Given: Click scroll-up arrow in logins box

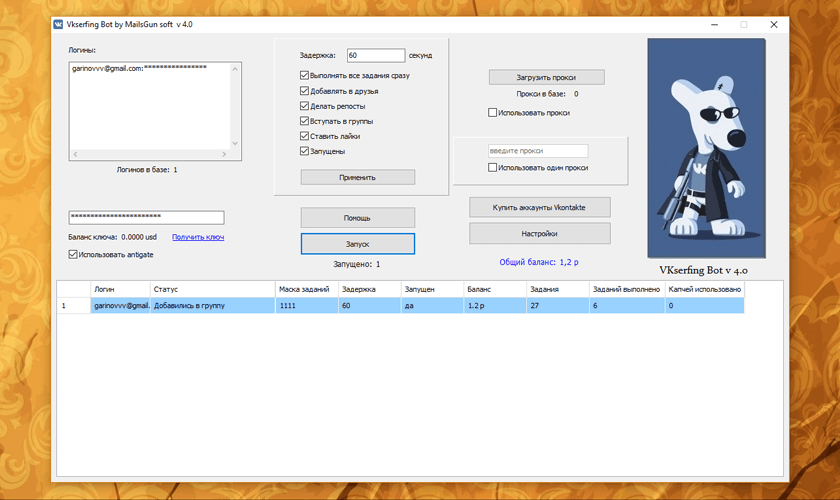Looking at the screenshot, I should (235, 69).
